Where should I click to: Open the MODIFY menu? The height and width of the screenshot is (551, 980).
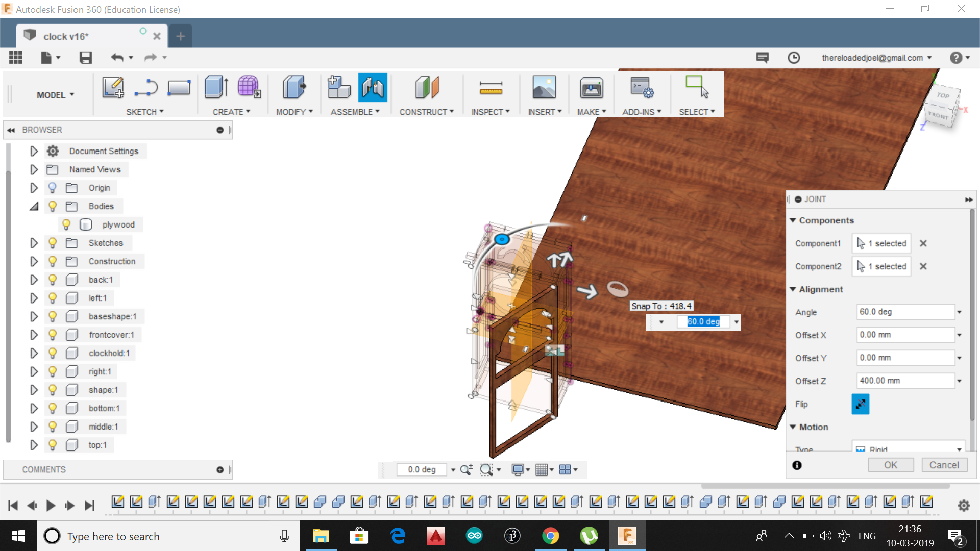click(294, 112)
